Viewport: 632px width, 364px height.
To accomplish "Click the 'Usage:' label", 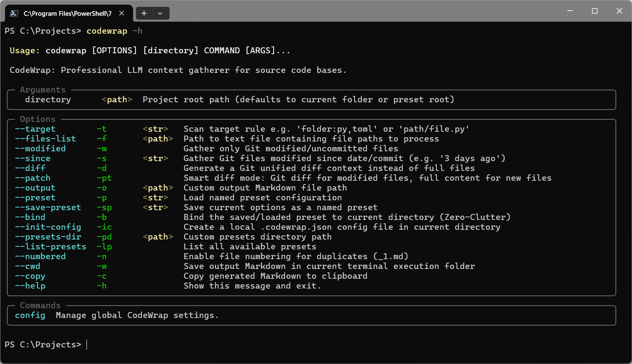I will coord(25,51).
